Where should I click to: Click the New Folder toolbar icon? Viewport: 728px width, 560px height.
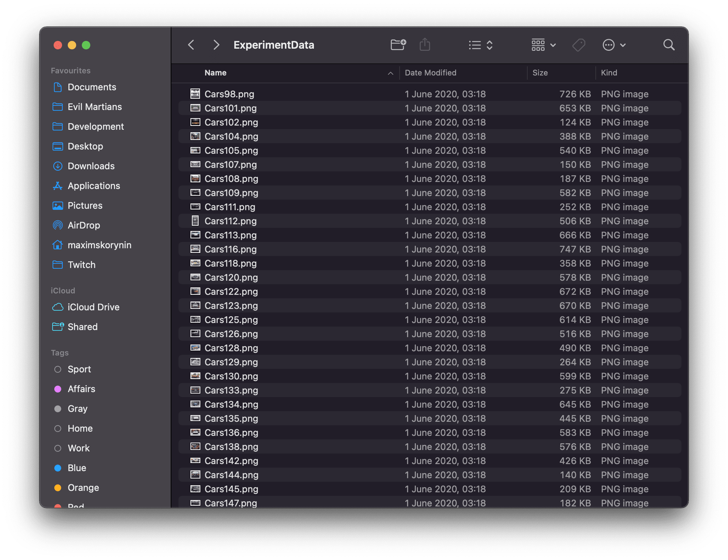point(398,45)
